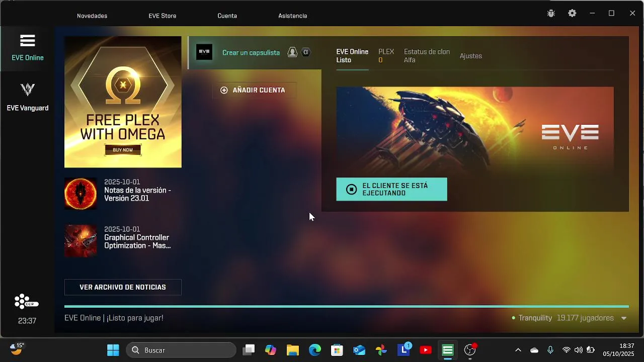
Task: Open Outlook from taskbar
Action: click(x=359, y=350)
